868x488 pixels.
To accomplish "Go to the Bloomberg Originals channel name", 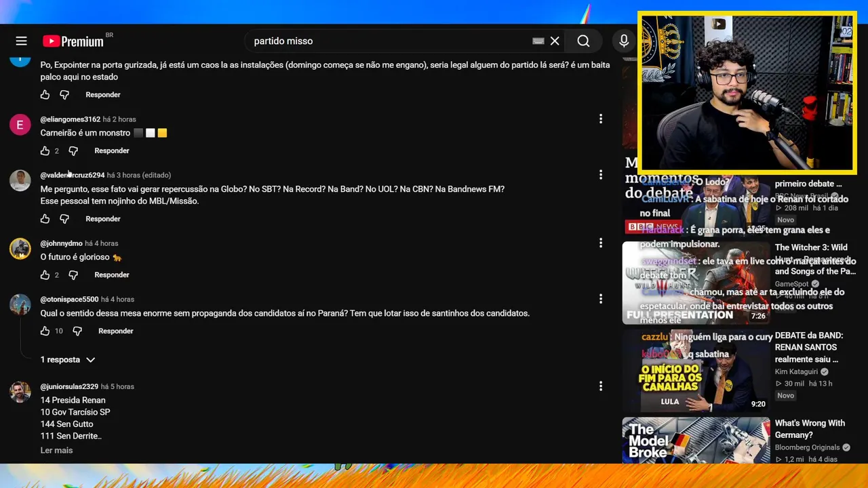I will pos(807,448).
